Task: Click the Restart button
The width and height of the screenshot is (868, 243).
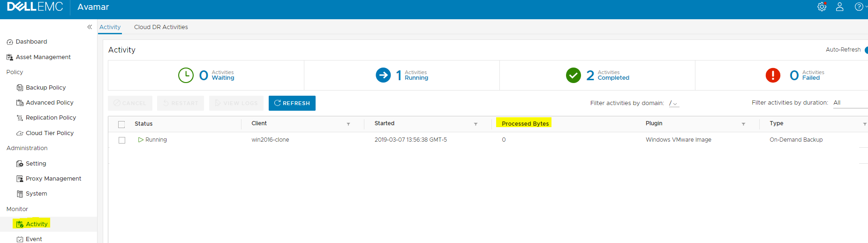Action: point(181,103)
